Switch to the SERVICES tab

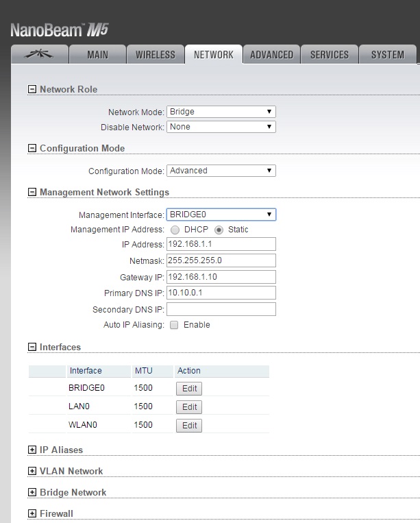coord(330,55)
